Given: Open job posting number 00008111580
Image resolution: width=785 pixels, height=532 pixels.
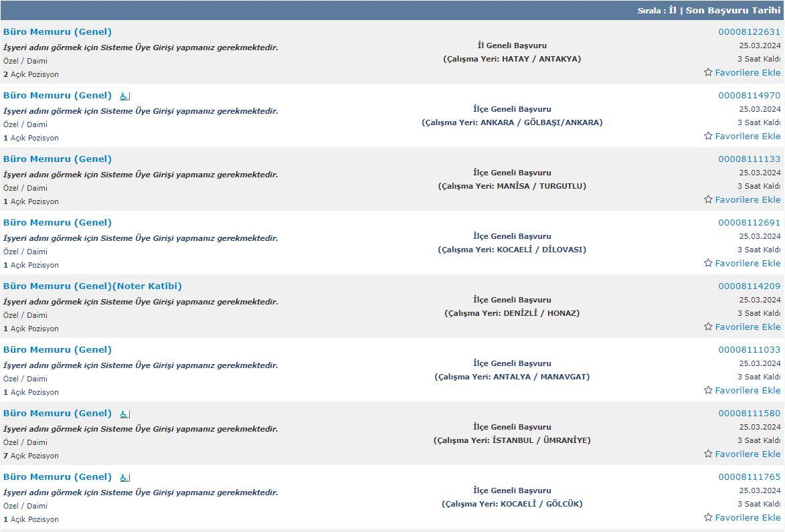Looking at the screenshot, I should [749, 414].
